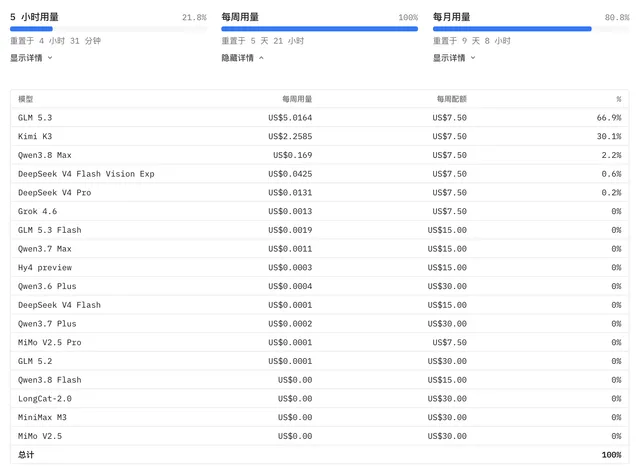Image resolution: width=640 pixels, height=473 pixels.
Task: Click the US$0.169 usage value
Action: pyautogui.click(x=293, y=155)
